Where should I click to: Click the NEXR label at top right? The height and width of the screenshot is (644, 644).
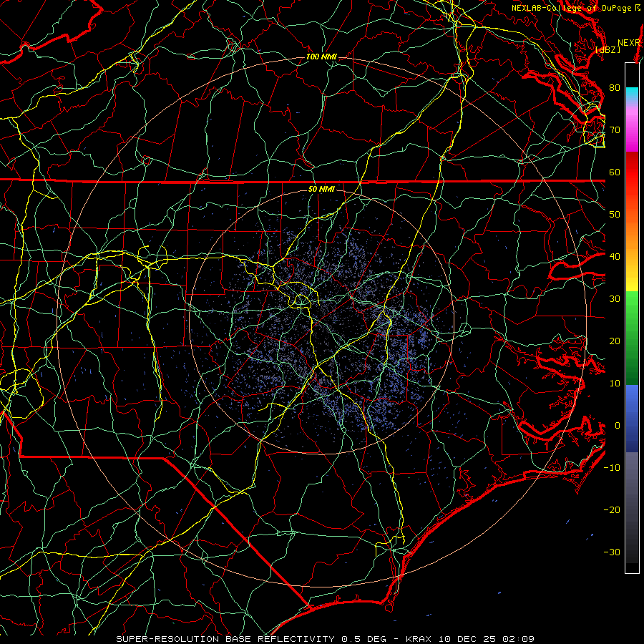pyautogui.click(x=629, y=43)
